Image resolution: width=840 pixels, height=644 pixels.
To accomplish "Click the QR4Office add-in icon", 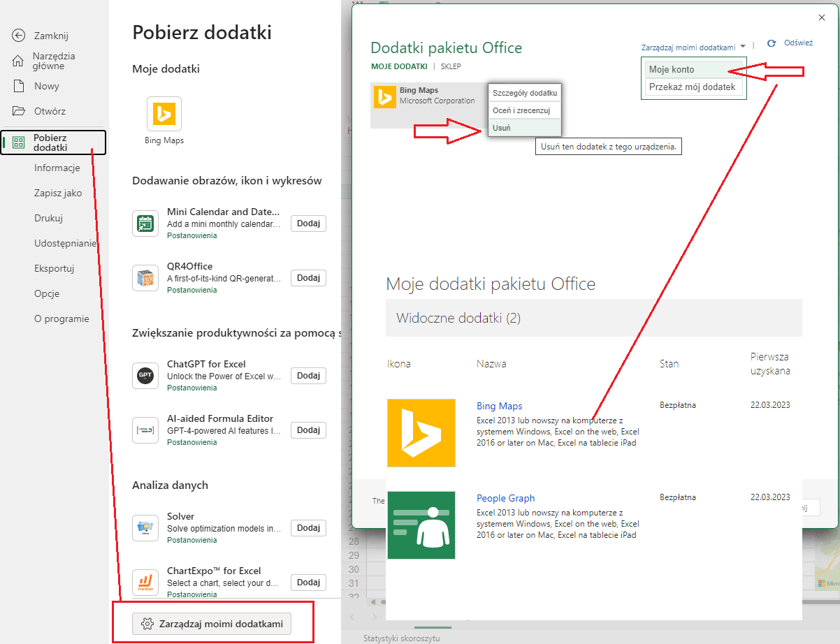I will click(x=145, y=278).
